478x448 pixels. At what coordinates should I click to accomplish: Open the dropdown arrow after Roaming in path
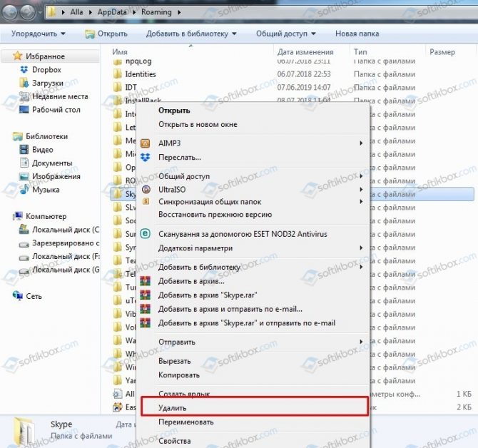[x=179, y=12]
